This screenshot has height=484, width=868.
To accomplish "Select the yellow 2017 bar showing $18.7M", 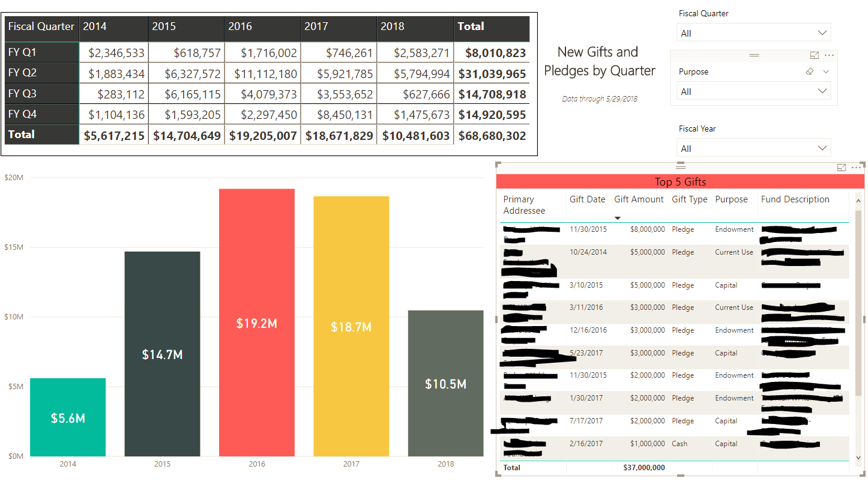I will coord(351,326).
